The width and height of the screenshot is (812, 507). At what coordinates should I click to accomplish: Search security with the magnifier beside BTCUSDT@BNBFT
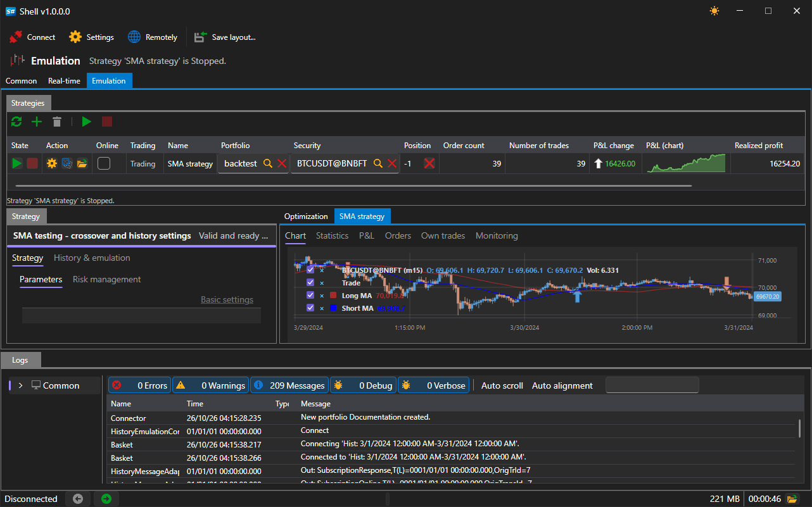point(378,163)
